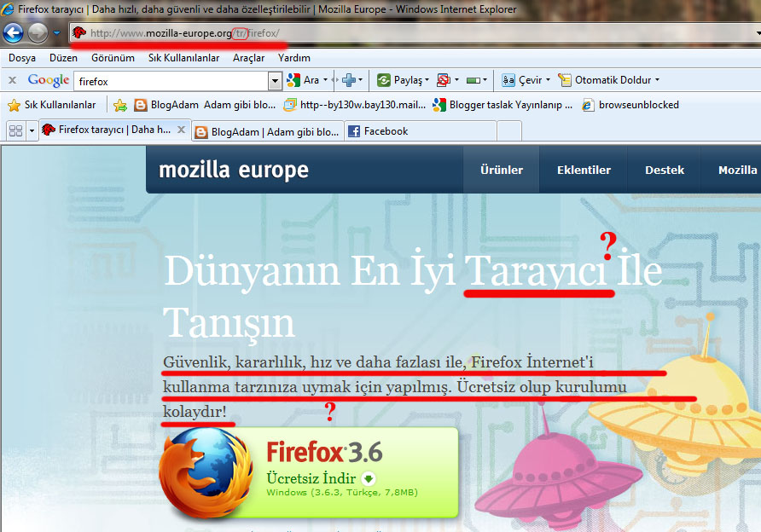Open the tab list dropdown arrow
This screenshot has width=761, height=532.
tap(32, 131)
